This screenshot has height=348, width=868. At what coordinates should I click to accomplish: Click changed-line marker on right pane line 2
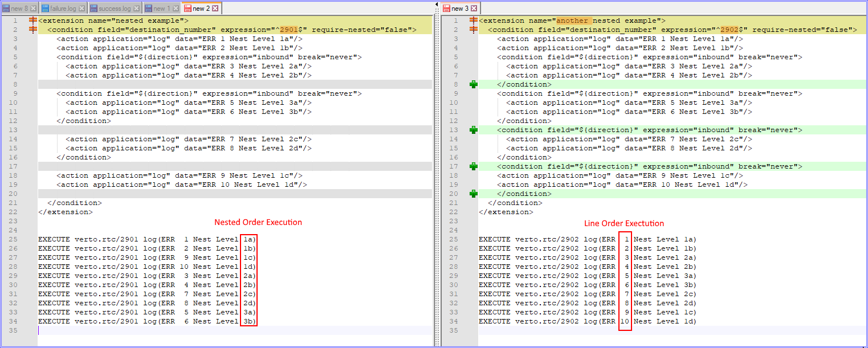[x=473, y=30]
